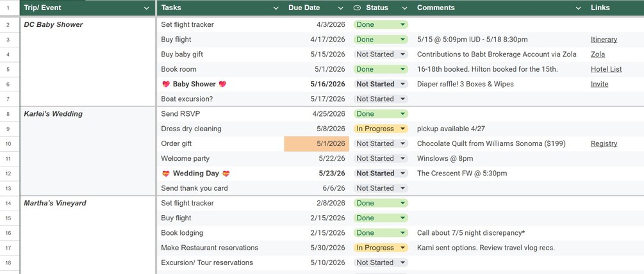This screenshot has width=644, height=274.
Task: Select comment 'pickup available 4/27'
Action: pos(450,129)
